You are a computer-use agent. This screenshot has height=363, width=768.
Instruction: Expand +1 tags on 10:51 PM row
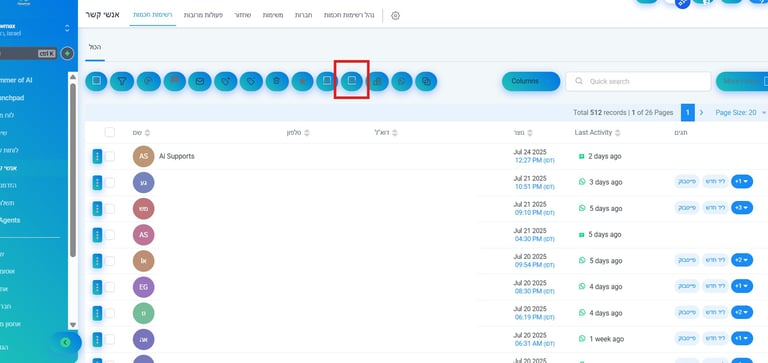point(742,182)
